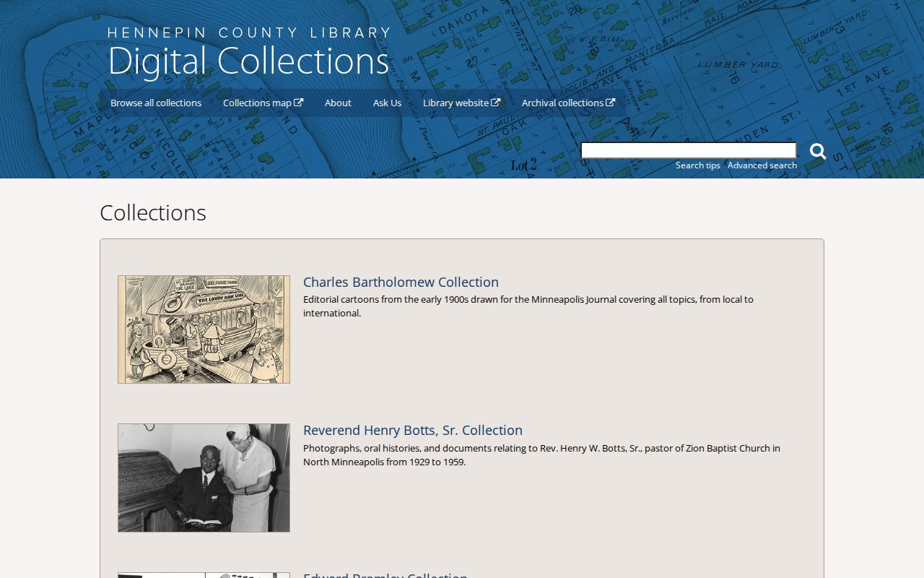Open Browse all collections menu item
Viewport: 924px width, 578px height.
[156, 103]
